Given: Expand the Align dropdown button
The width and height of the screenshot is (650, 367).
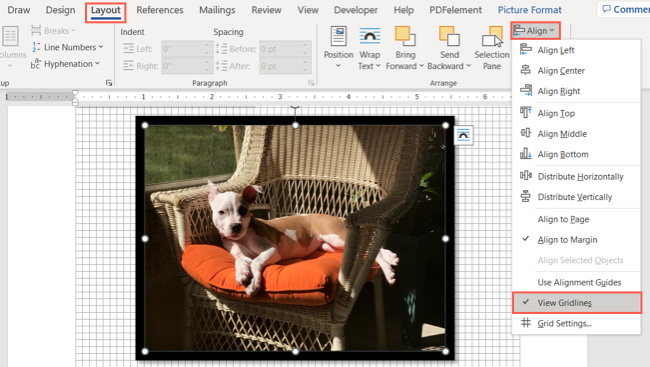Looking at the screenshot, I should [x=535, y=31].
